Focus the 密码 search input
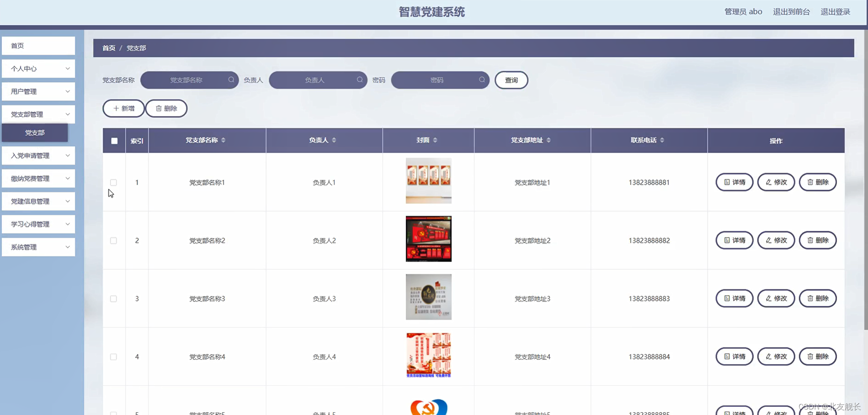This screenshot has height=415, width=868. (x=440, y=80)
